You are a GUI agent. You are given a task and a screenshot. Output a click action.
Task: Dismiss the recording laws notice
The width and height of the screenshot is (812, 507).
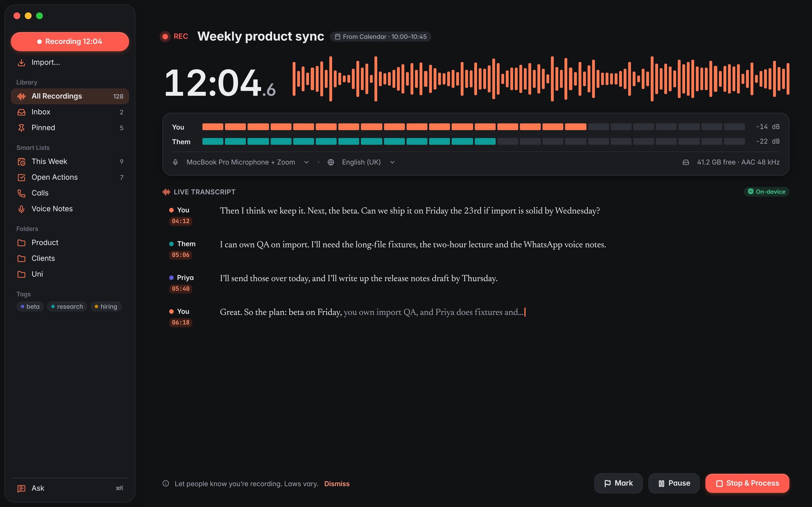coord(337,484)
